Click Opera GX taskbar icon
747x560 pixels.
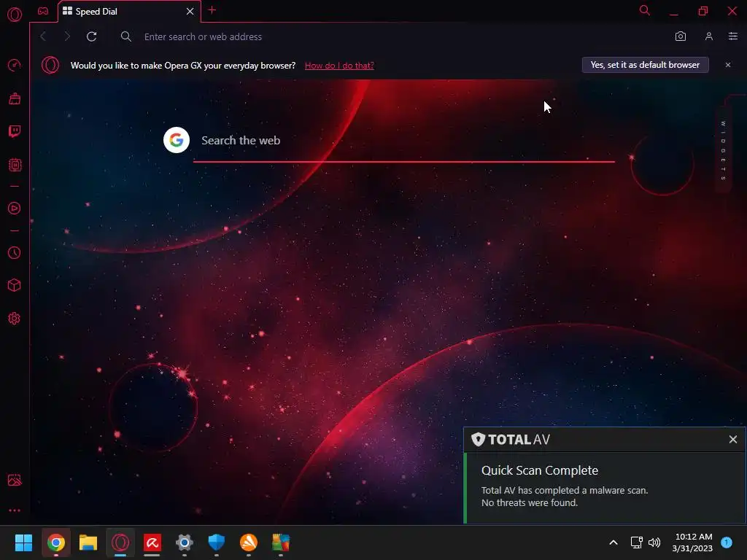[x=120, y=542]
